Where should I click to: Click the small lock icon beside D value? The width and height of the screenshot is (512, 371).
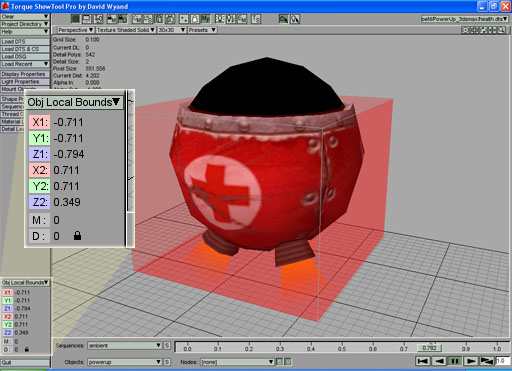(x=27, y=349)
